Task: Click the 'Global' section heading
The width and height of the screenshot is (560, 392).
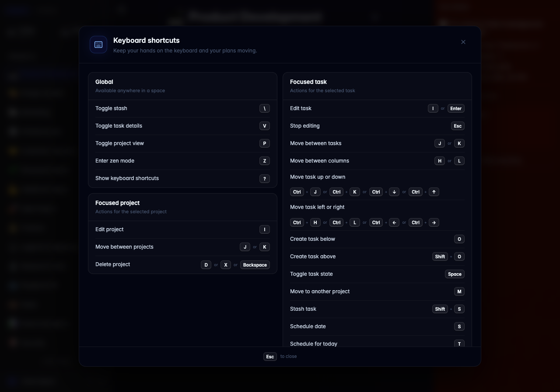Action: click(104, 82)
